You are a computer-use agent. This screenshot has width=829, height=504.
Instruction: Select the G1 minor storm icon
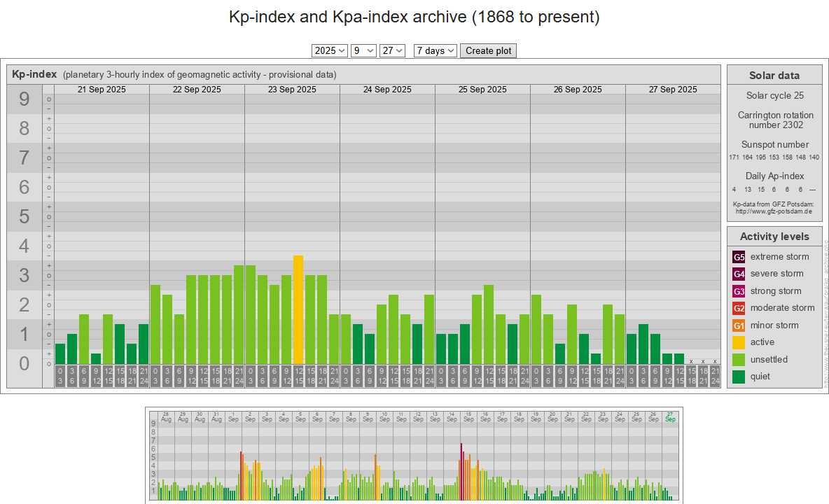pyautogui.click(x=739, y=325)
